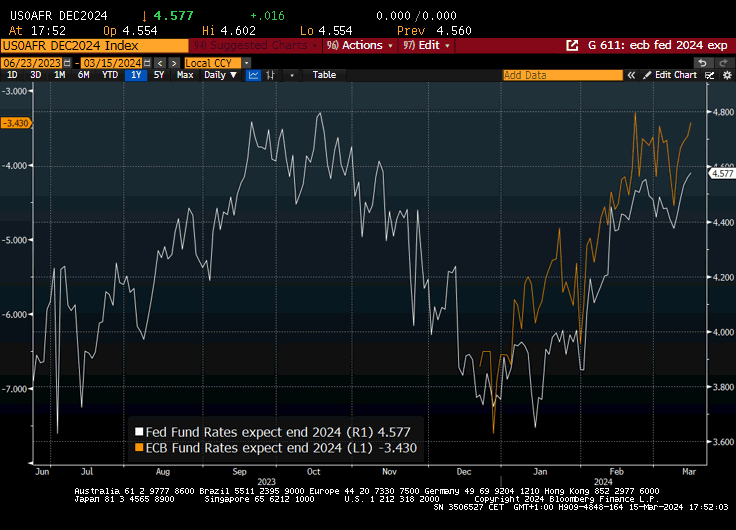Click the orange ECB Fund Rates legend swatch
The image size is (736, 530).
pyautogui.click(x=139, y=447)
